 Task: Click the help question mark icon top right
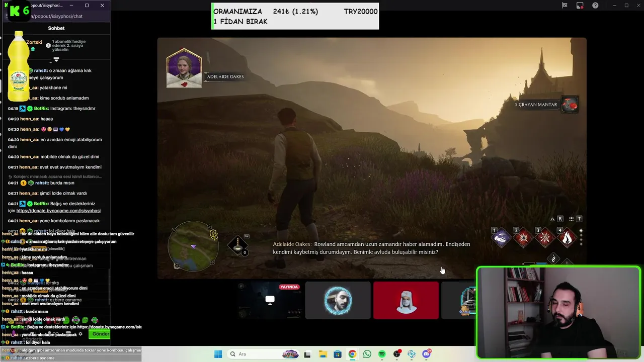(x=595, y=6)
